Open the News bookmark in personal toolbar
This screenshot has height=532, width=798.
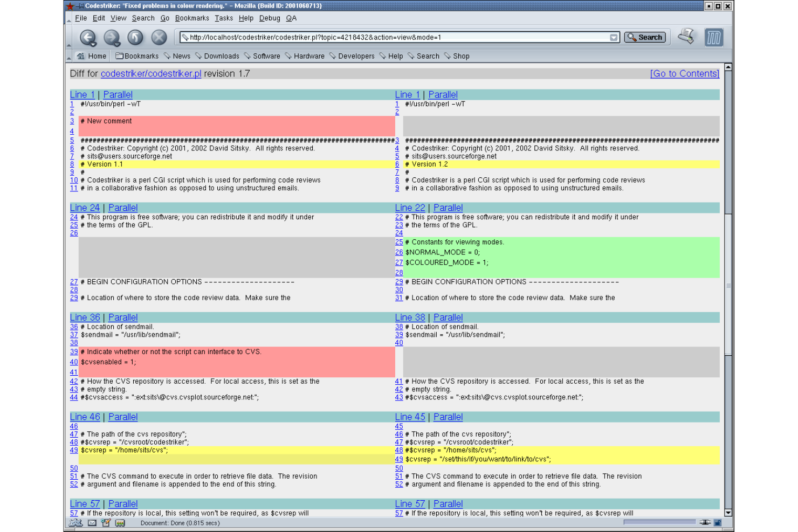pyautogui.click(x=177, y=56)
